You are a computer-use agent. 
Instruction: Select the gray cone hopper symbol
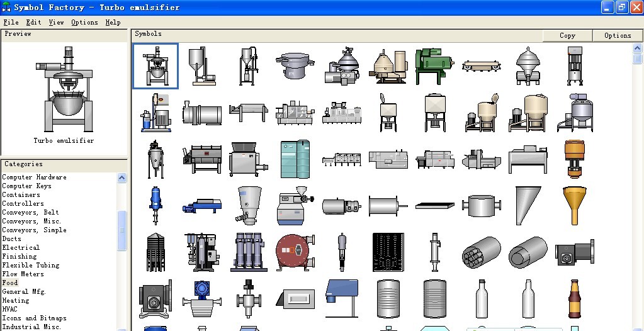528,205
